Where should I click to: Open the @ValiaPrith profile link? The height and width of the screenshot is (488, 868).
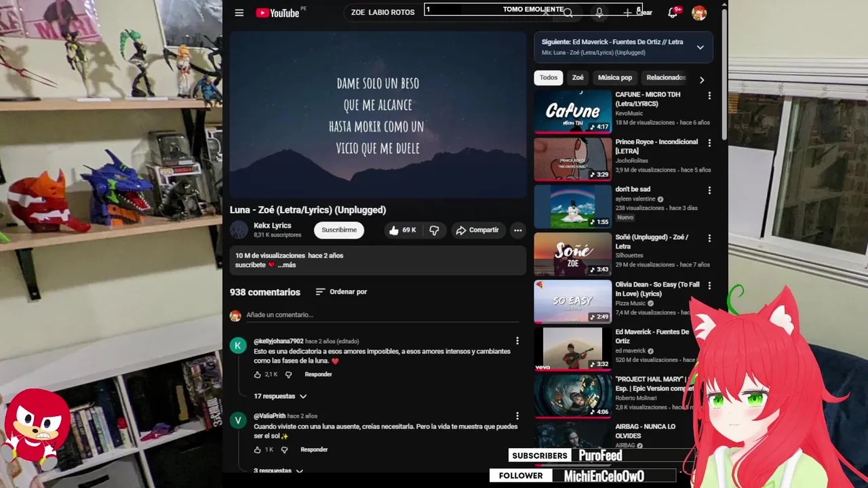point(270,415)
